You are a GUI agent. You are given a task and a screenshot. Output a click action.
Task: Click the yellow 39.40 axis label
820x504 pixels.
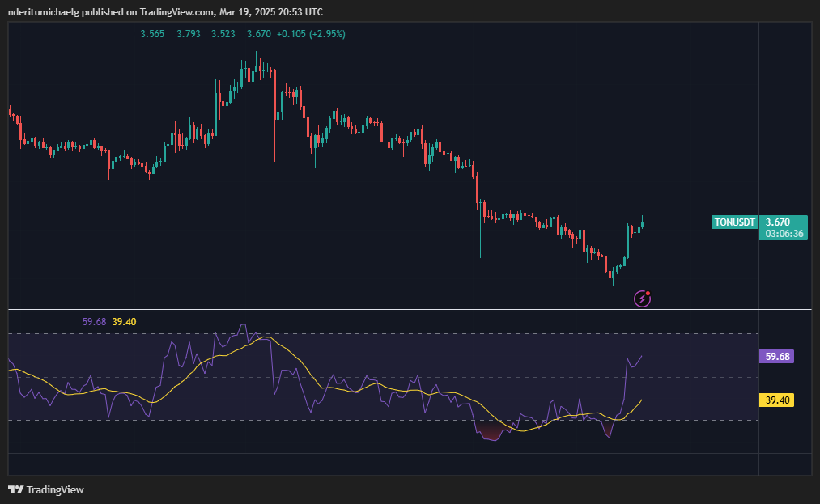coord(777,400)
